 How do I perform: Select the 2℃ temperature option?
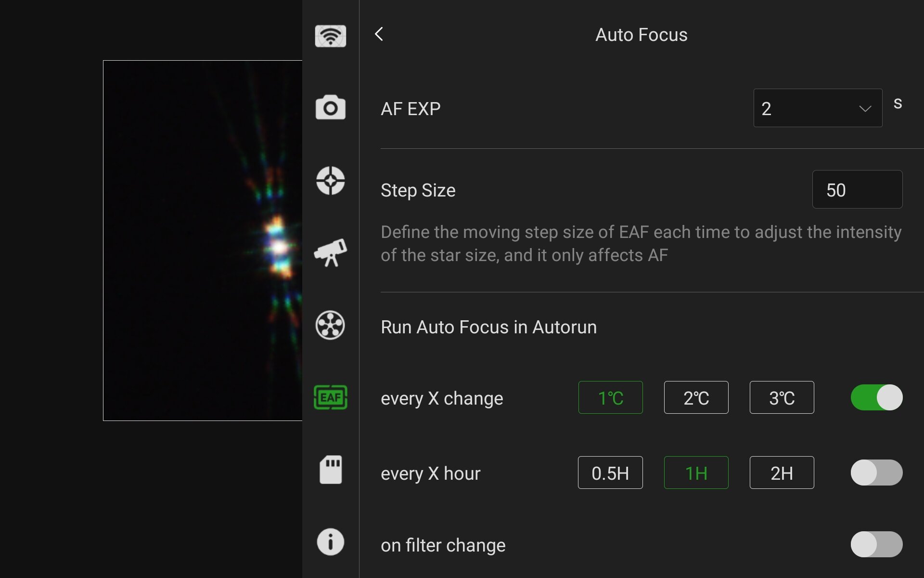(x=696, y=397)
